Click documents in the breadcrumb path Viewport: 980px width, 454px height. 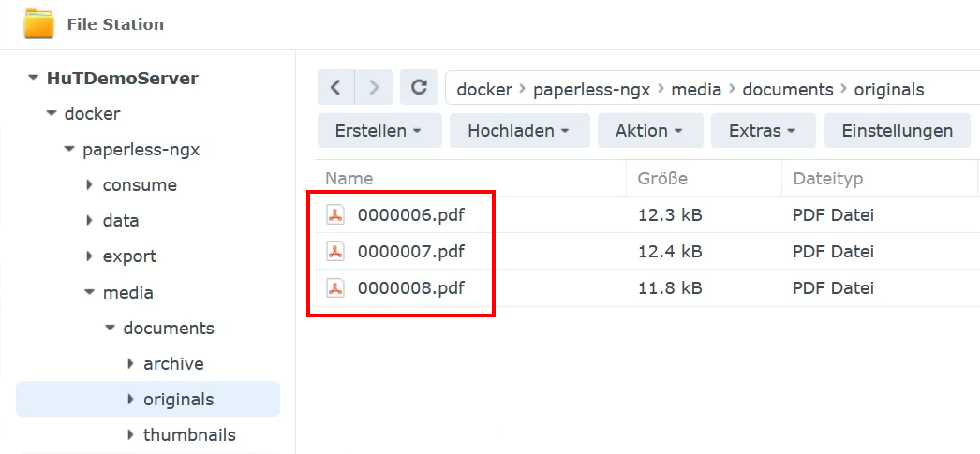tap(788, 89)
